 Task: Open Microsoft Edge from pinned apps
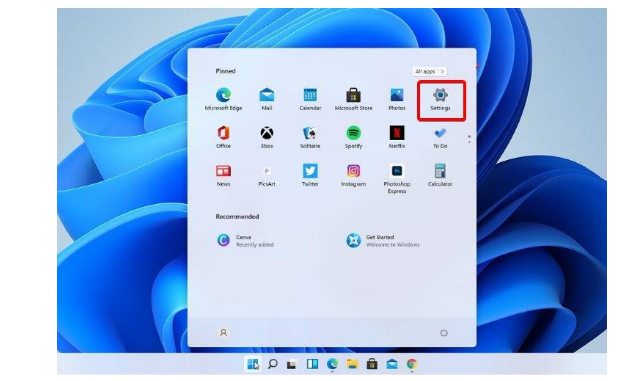[x=223, y=99]
